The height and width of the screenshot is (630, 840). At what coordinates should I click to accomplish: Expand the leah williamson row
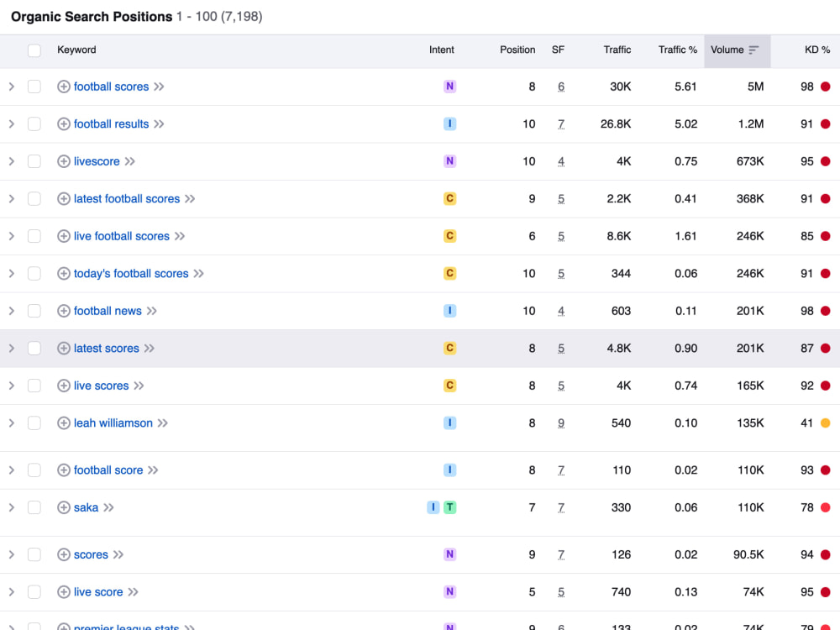[11, 423]
